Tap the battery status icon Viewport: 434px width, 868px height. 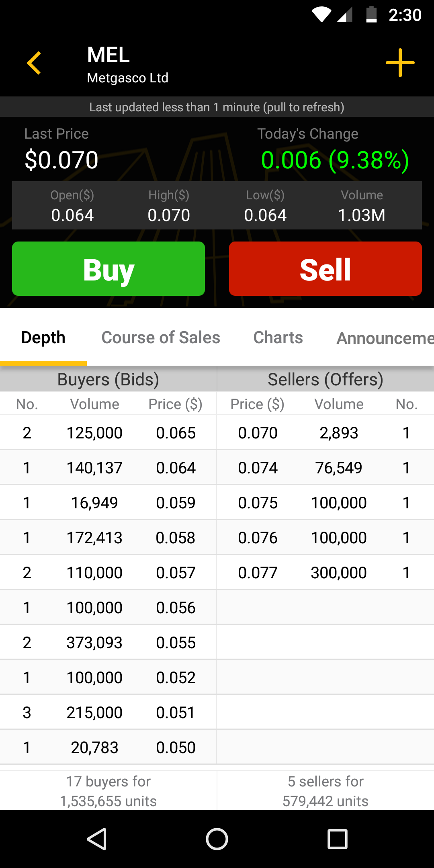click(x=371, y=14)
